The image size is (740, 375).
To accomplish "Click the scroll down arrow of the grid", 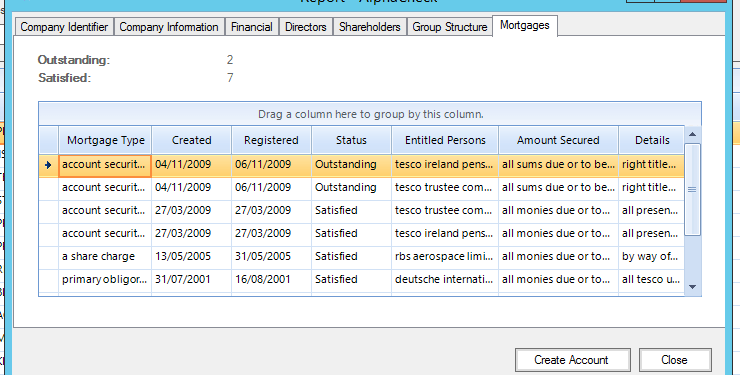I will [x=692, y=286].
